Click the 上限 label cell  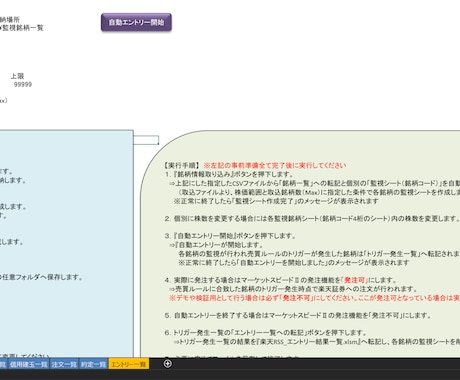coord(17,76)
